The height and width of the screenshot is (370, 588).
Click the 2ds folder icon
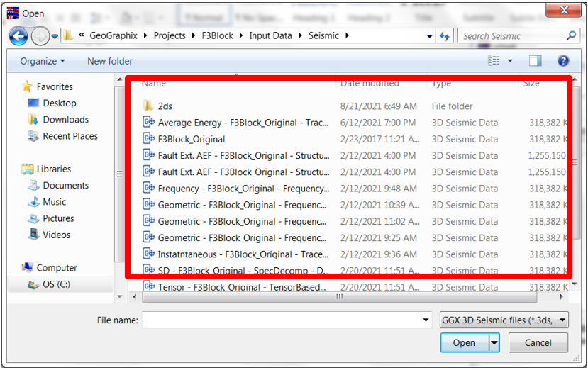(x=148, y=106)
